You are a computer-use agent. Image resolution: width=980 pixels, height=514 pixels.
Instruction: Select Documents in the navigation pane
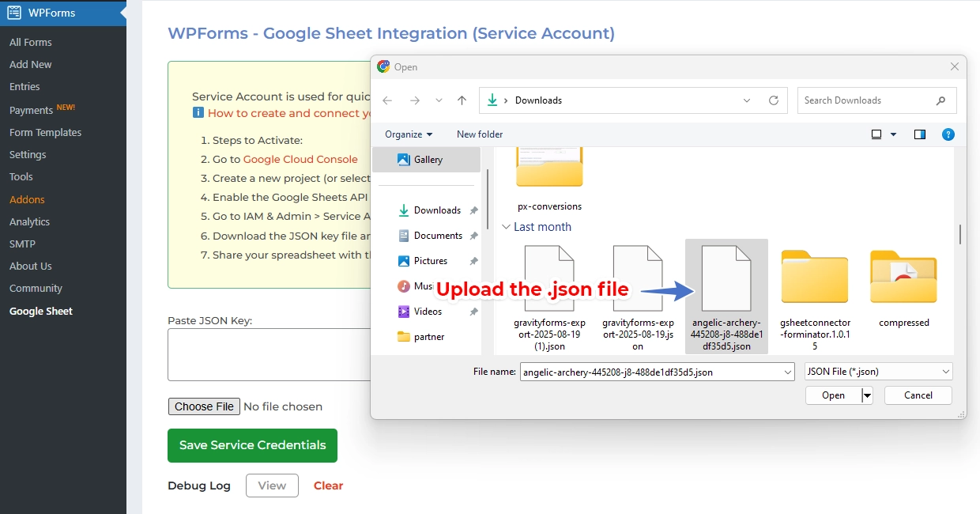(x=438, y=236)
